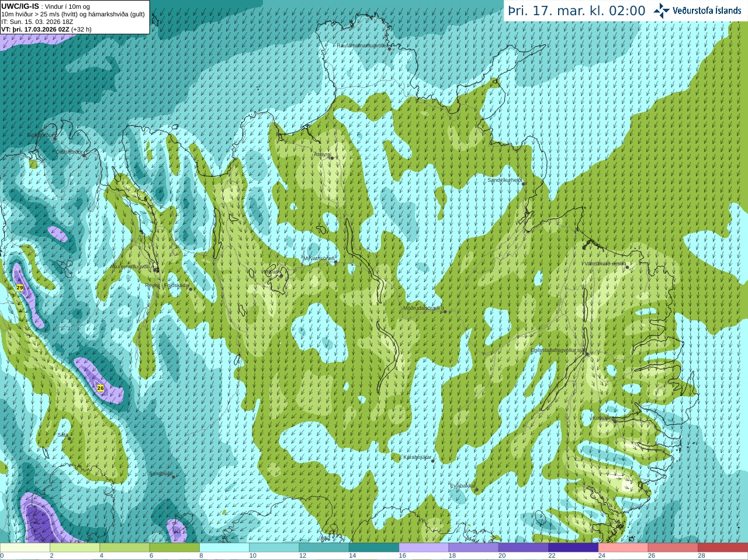Image resolution: width=748 pixels, height=560 pixels.
Task: Pick the 6–8 m/s legend swatch
Action: (175, 548)
